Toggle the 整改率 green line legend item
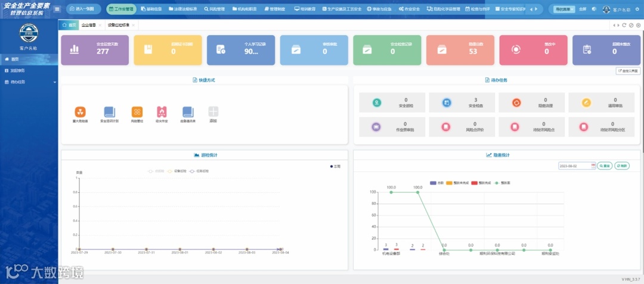This screenshot has height=284, width=644. click(502, 183)
